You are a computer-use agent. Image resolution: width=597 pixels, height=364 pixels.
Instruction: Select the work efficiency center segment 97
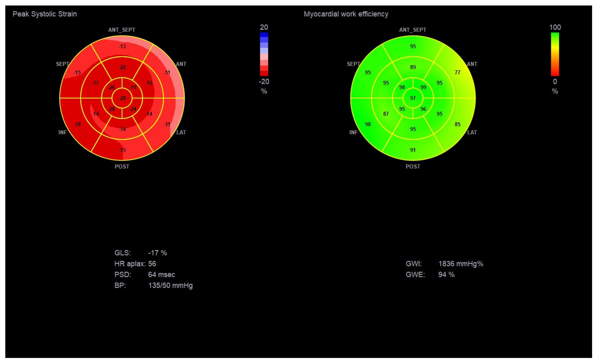413,98
